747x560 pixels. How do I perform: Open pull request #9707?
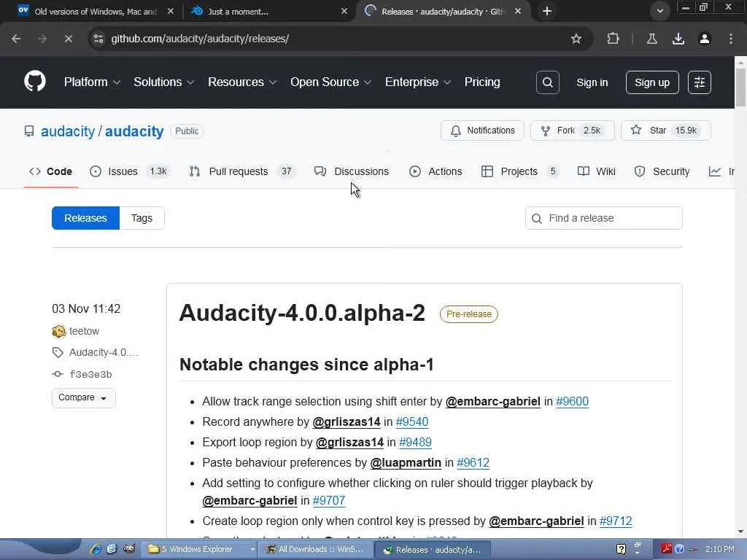pyautogui.click(x=329, y=500)
